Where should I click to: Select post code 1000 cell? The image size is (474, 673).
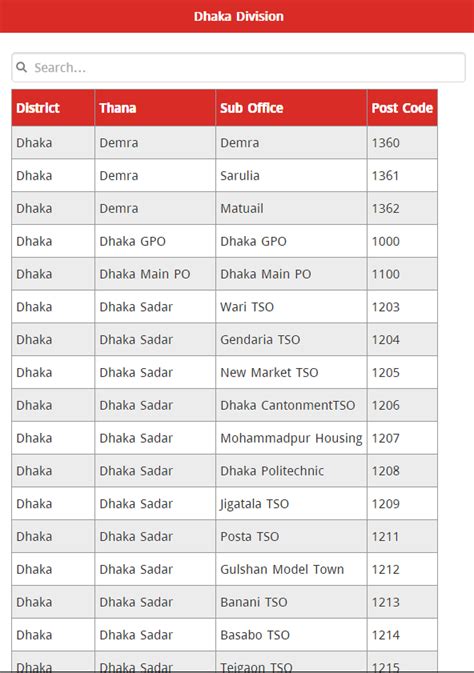tap(402, 241)
